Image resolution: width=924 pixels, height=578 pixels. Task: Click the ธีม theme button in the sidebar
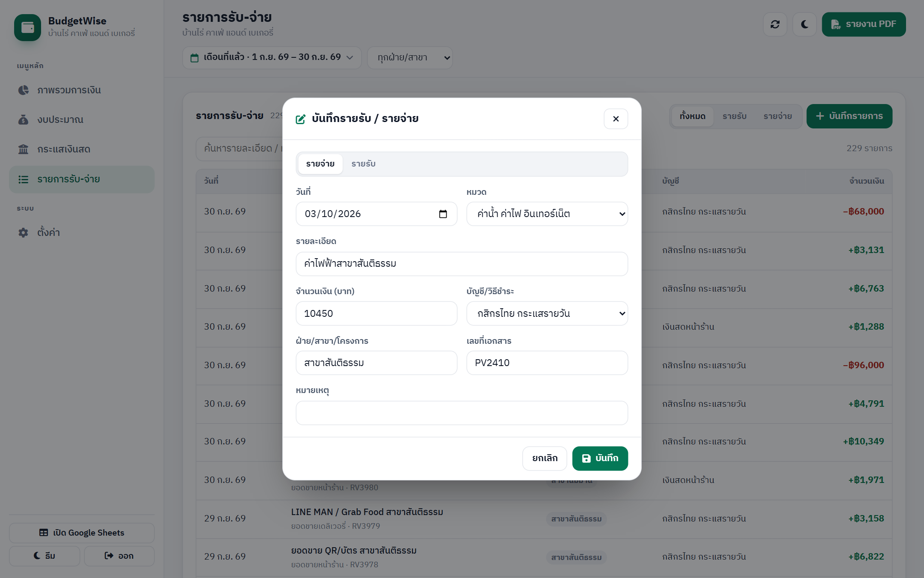pos(44,556)
